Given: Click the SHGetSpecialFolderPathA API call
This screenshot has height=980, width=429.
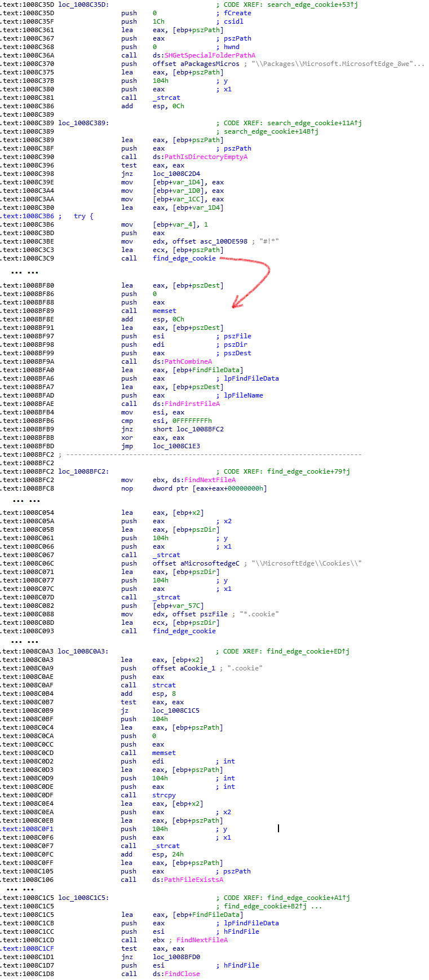Looking at the screenshot, I should pyautogui.click(x=210, y=55).
